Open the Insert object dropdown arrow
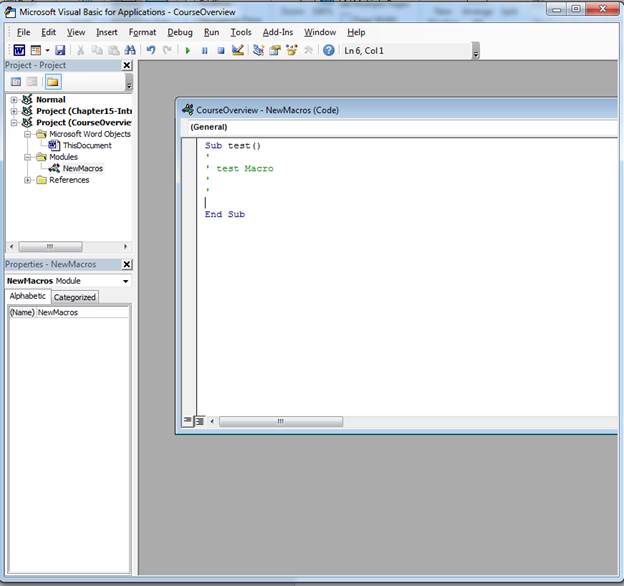Viewport: 624px width, 586px height. coord(47,50)
